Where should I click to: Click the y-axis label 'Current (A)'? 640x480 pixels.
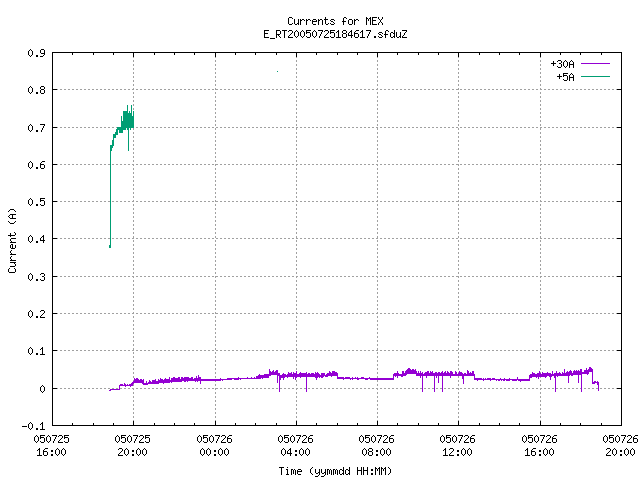[12, 240]
